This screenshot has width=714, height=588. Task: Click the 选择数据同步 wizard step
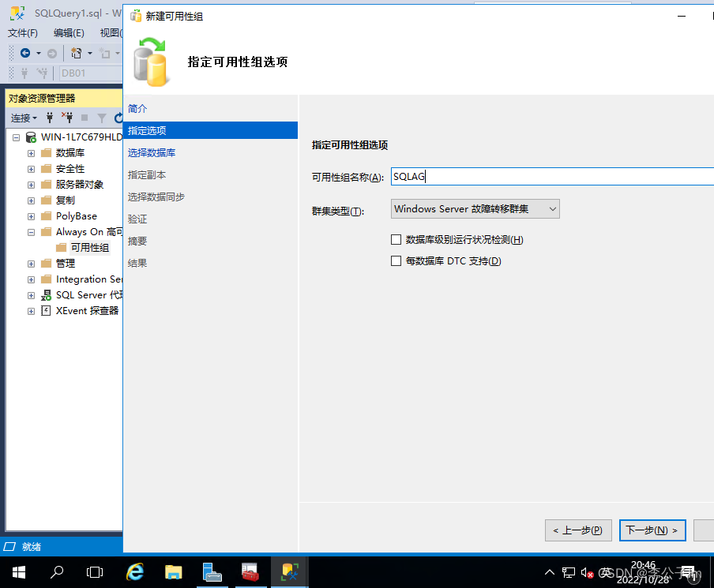(156, 197)
